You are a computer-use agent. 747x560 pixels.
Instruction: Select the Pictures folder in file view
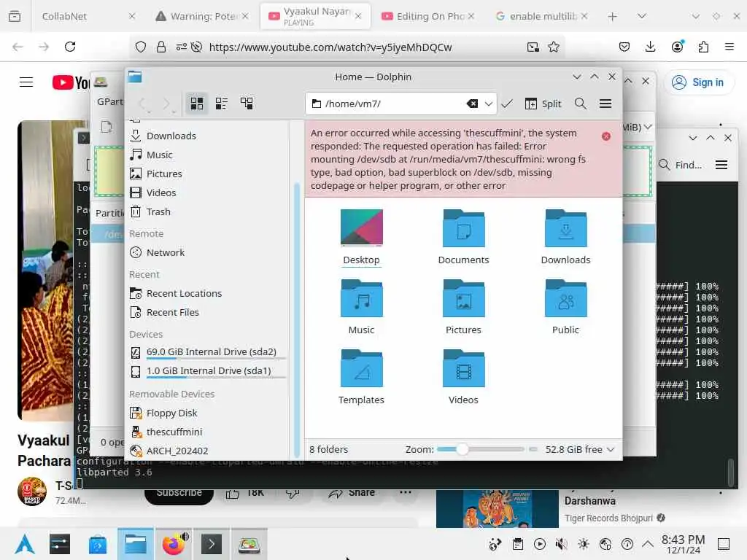pyautogui.click(x=463, y=307)
